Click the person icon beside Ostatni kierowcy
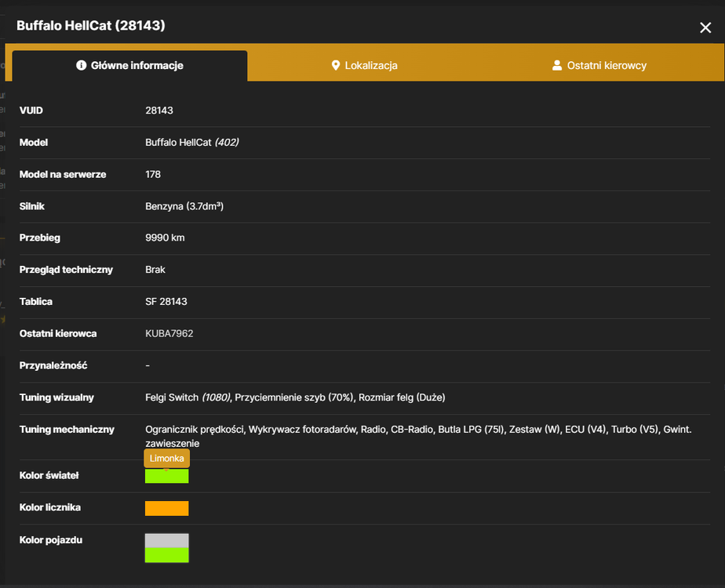This screenshot has width=725, height=588. (557, 66)
